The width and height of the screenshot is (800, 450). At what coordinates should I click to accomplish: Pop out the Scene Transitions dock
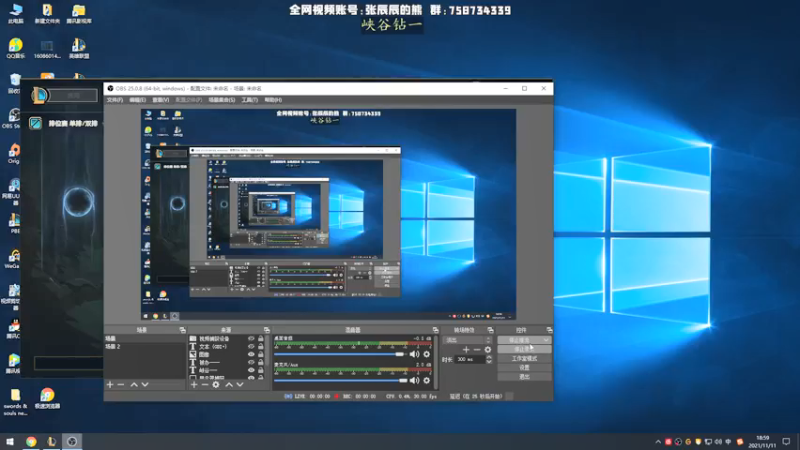click(490, 330)
